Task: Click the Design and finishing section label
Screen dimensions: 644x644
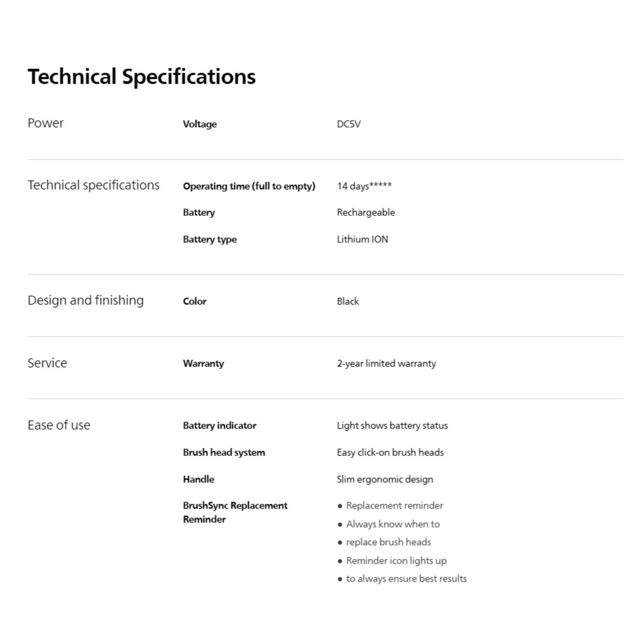Action: [x=86, y=300]
